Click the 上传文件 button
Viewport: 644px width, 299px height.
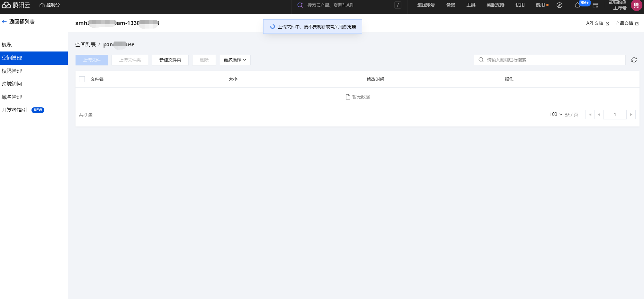coord(92,60)
